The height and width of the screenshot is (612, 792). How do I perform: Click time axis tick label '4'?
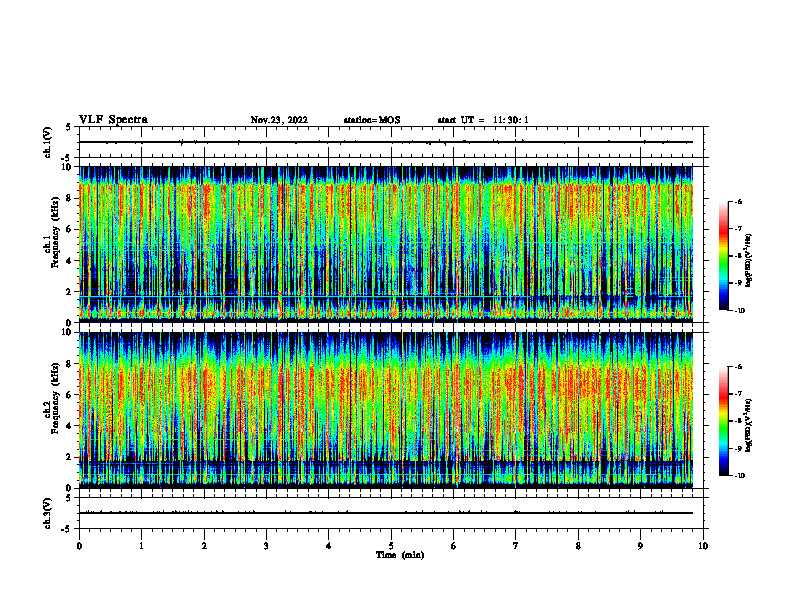[x=329, y=546]
